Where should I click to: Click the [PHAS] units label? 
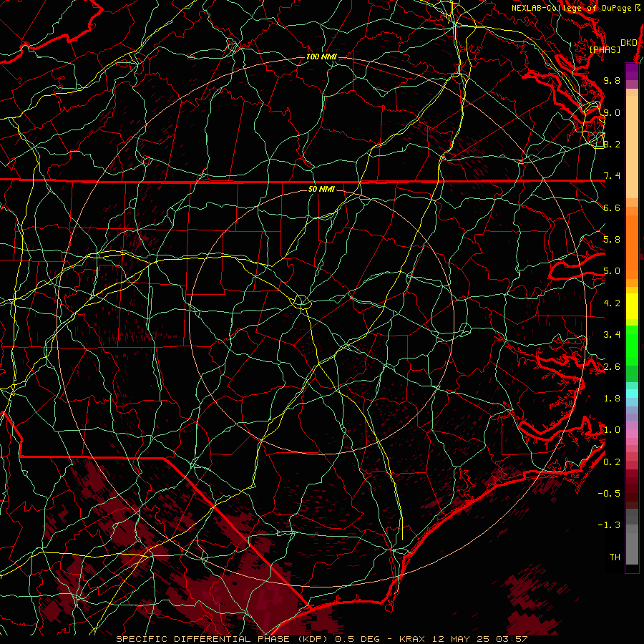[605, 49]
